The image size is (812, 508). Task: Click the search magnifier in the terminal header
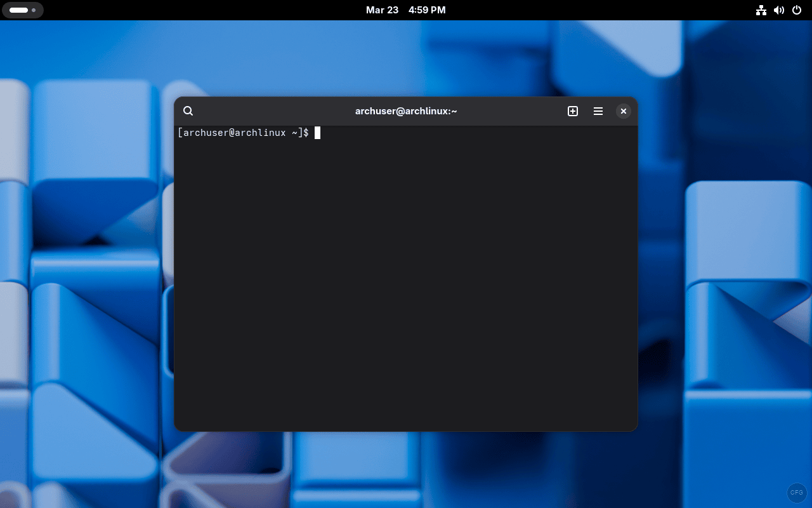point(188,110)
